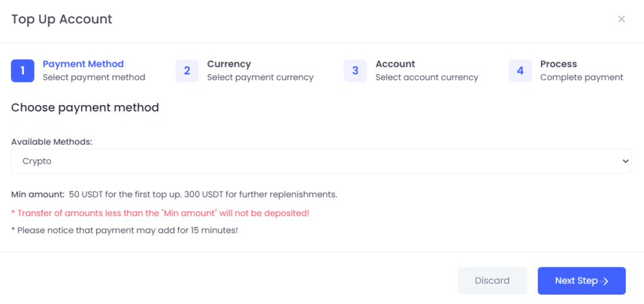Viewport: 644px width, 304px height.
Task: Click the 'Available Methods:' field label
Action: point(52,142)
